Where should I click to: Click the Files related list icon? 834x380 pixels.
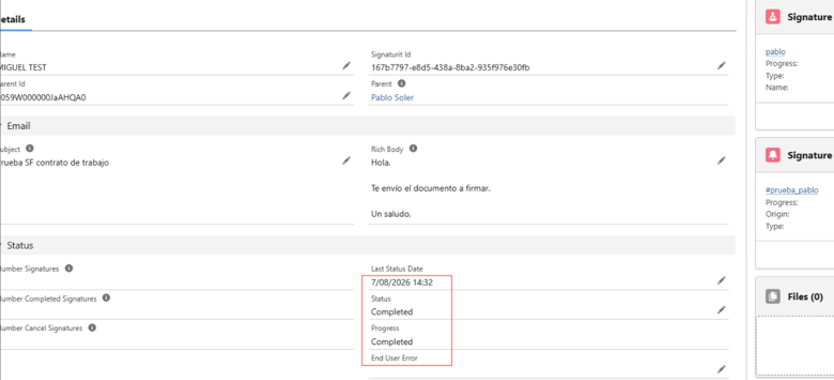point(773,296)
